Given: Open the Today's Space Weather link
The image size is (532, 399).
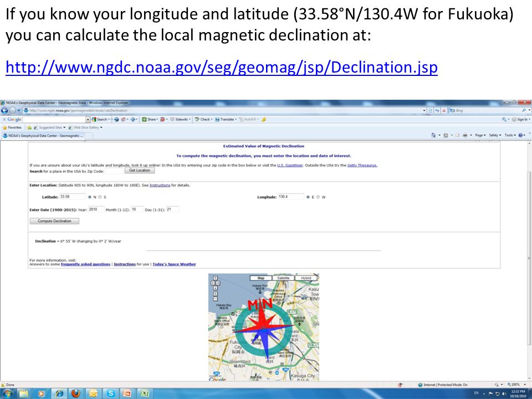Looking at the screenshot, I should pos(175,264).
